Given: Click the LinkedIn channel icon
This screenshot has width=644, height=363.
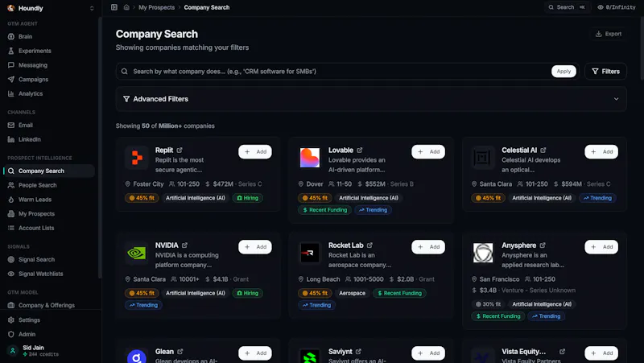Looking at the screenshot, I should 11,139.
